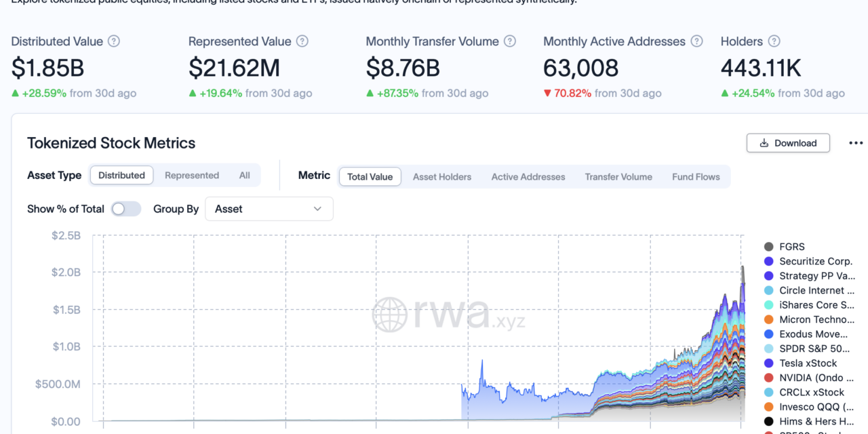Click the Tokenized Stock Metrics heading
868x434 pixels.
click(x=111, y=143)
